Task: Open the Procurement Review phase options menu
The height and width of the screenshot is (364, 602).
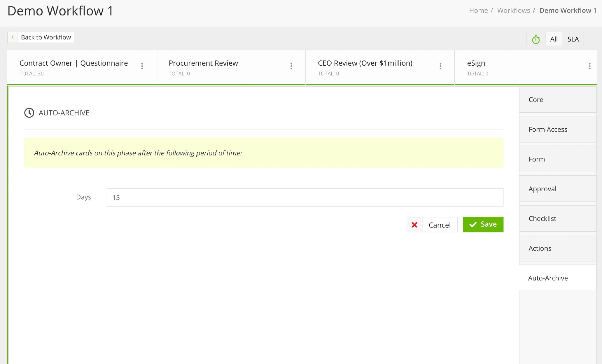Action: click(x=291, y=66)
